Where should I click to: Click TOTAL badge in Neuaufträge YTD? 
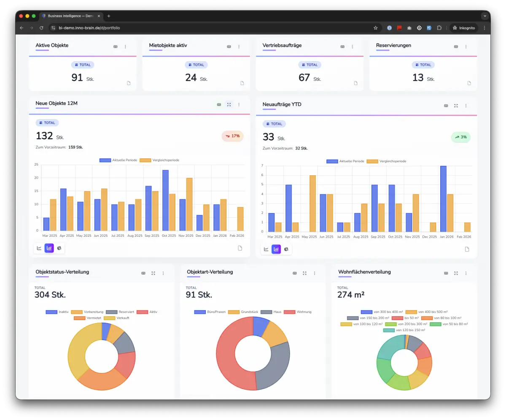pyautogui.click(x=274, y=124)
